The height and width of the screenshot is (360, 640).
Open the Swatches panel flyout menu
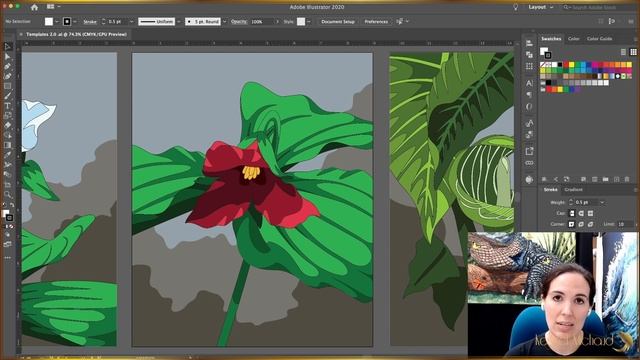(636, 39)
